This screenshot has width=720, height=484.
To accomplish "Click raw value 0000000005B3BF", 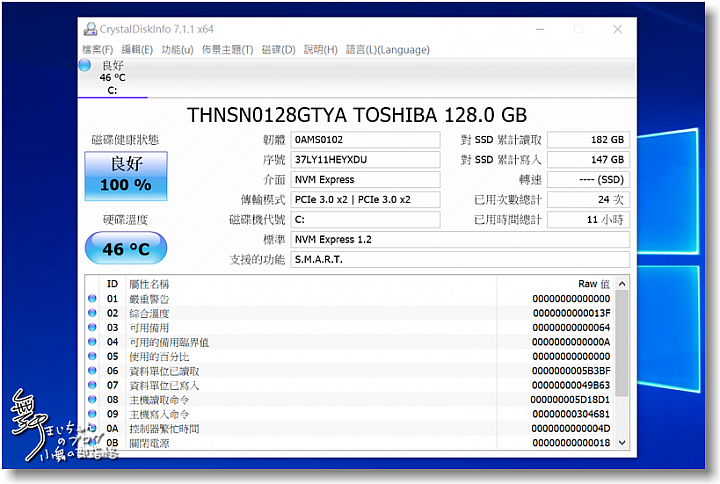I will (571, 371).
